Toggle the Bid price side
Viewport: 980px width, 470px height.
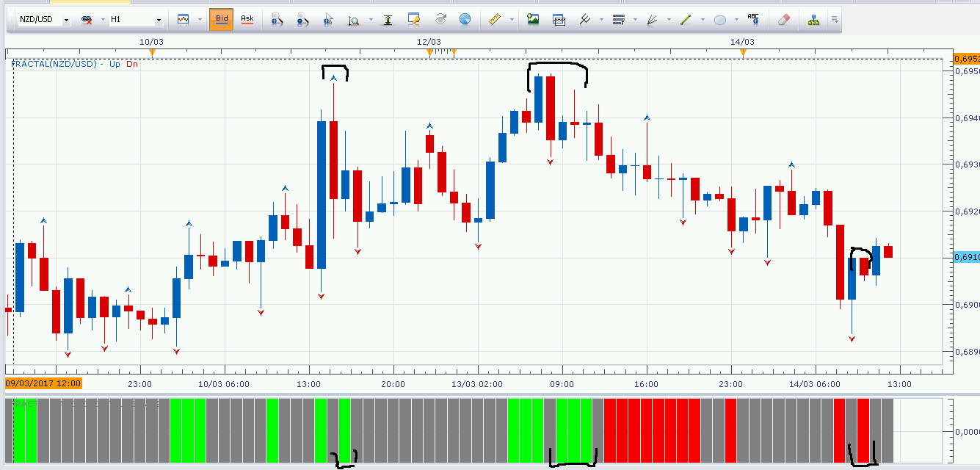pyautogui.click(x=221, y=20)
